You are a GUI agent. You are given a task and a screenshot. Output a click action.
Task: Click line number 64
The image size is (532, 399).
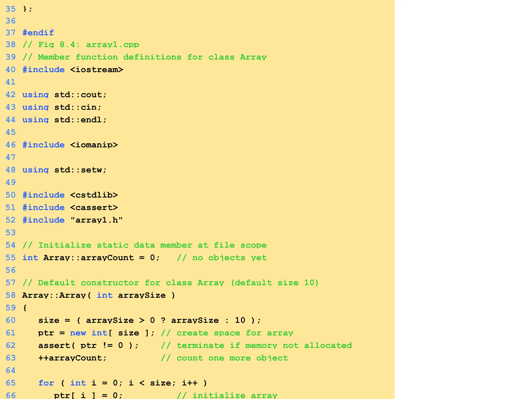(11, 370)
